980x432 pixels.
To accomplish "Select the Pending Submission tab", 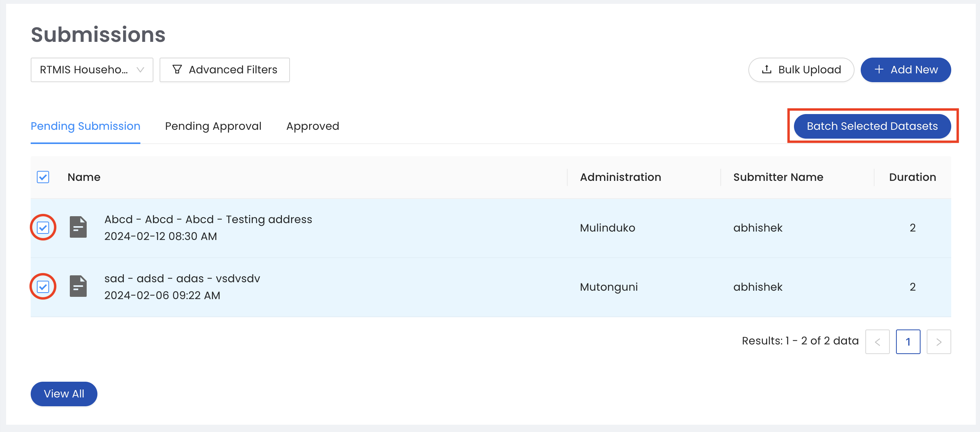I will (85, 126).
